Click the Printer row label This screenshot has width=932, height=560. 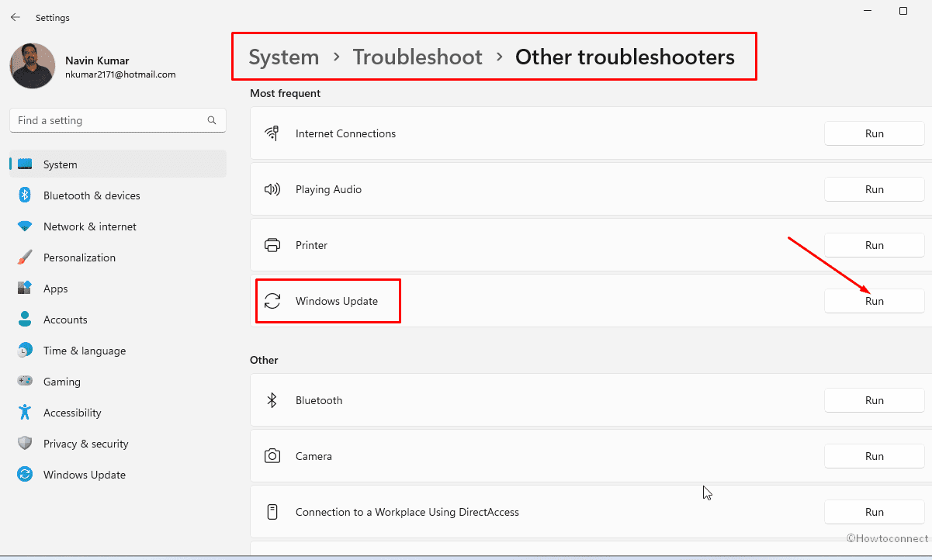pos(311,245)
